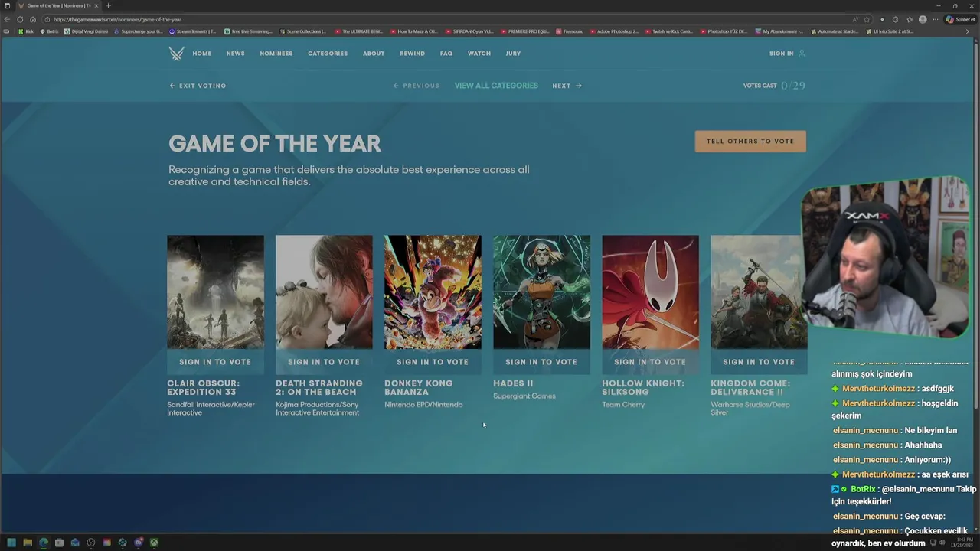Select Kingdom Come: Deliverance II cover art
This screenshot has height=551, width=980.
point(759,292)
